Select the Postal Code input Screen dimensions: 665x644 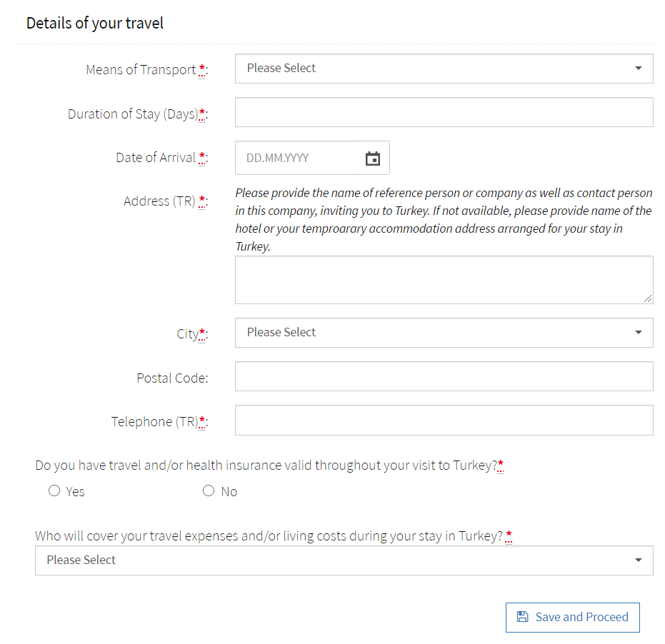[x=444, y=376]
